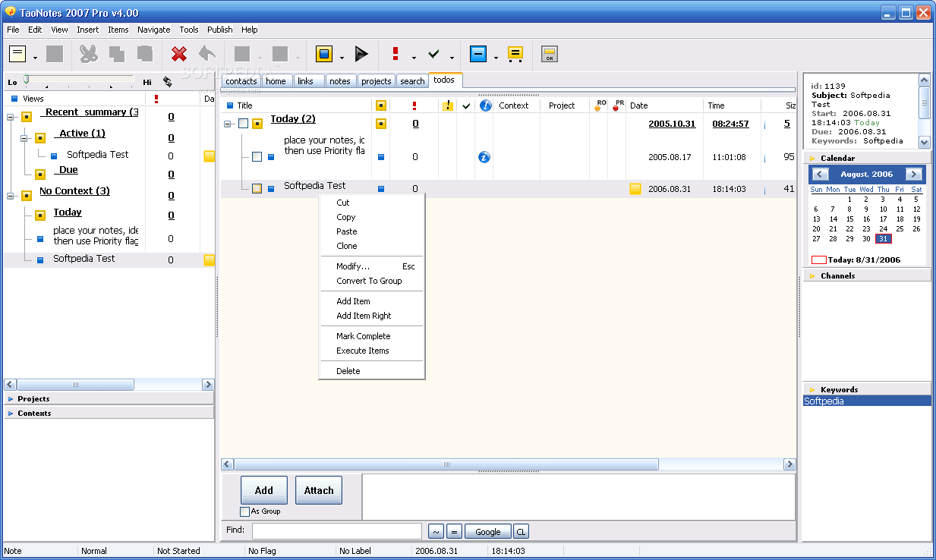This screenshot has width=936, height=560.
Task: Collapse the Today (2) tree group
Action: (x=228, y=123)
